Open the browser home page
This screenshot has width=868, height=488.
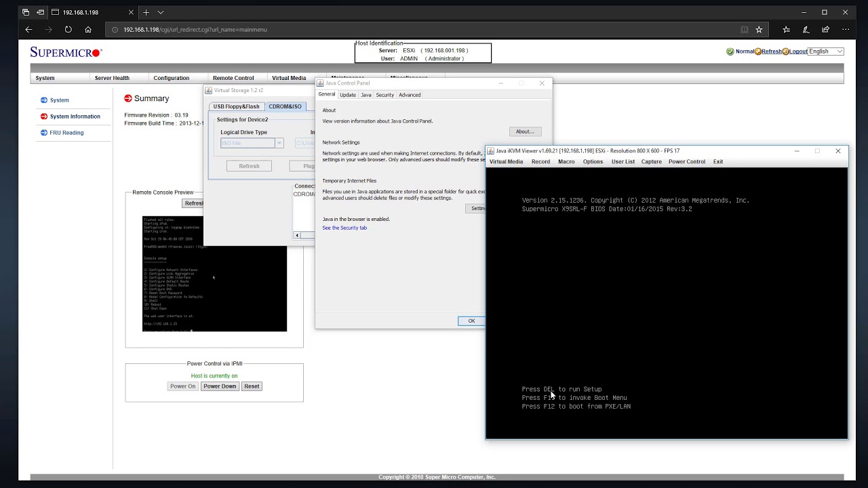(x=88, y=30)
